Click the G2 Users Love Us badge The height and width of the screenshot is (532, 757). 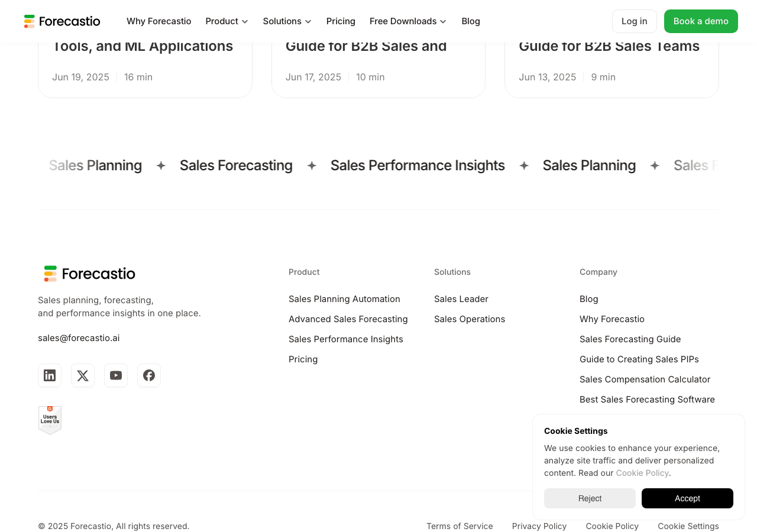(x=50, y=420)
